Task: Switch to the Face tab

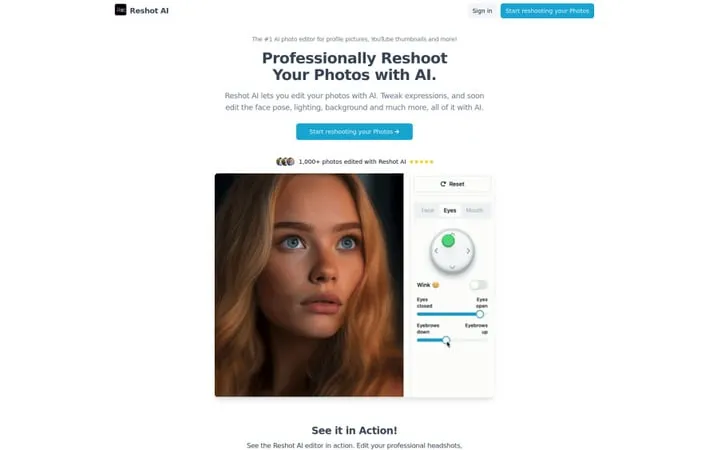Action: [427, 210]
